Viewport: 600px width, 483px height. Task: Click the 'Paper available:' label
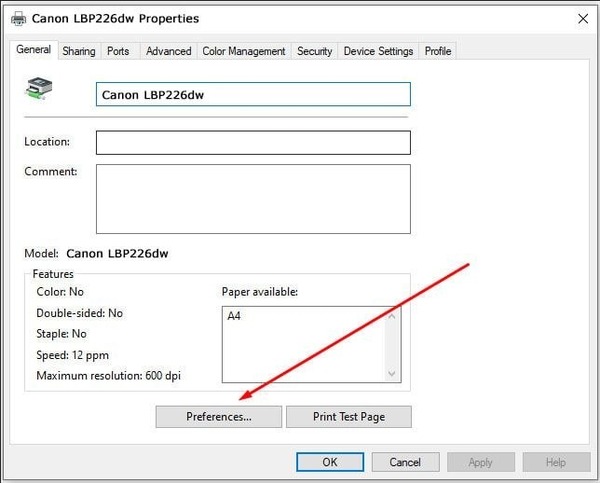(x=260, y=292)
